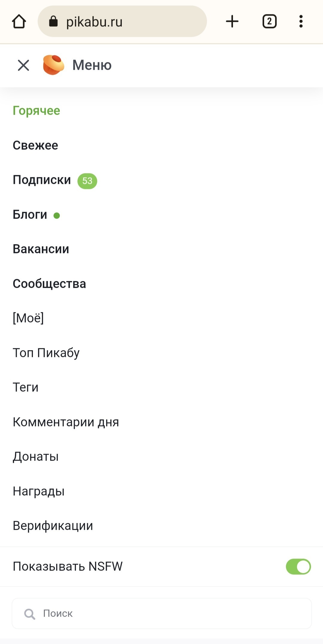This screenshot has width=323, height=644.
Task: Disable the Показывать NSFW toggle
Action: tap(298, 566)
